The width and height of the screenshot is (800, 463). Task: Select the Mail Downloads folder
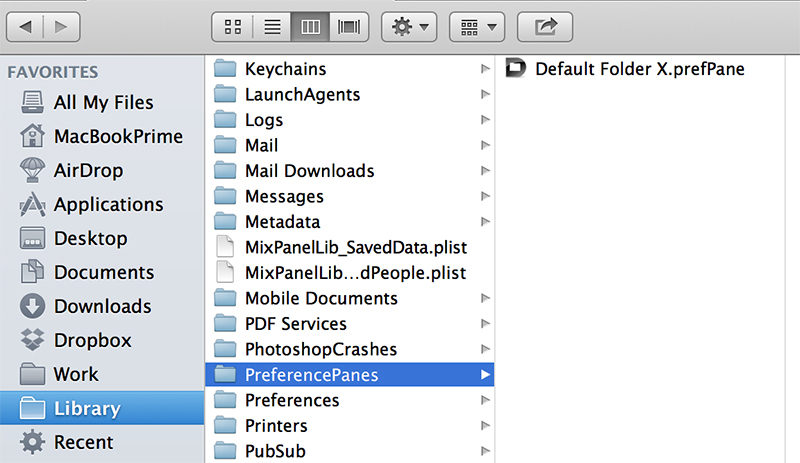349,170
